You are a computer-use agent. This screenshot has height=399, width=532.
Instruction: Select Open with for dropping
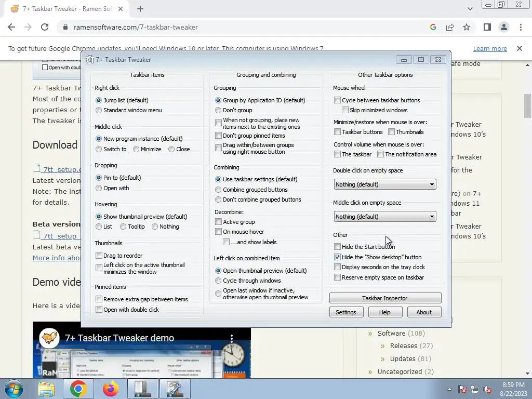click(x=99, y=188)
